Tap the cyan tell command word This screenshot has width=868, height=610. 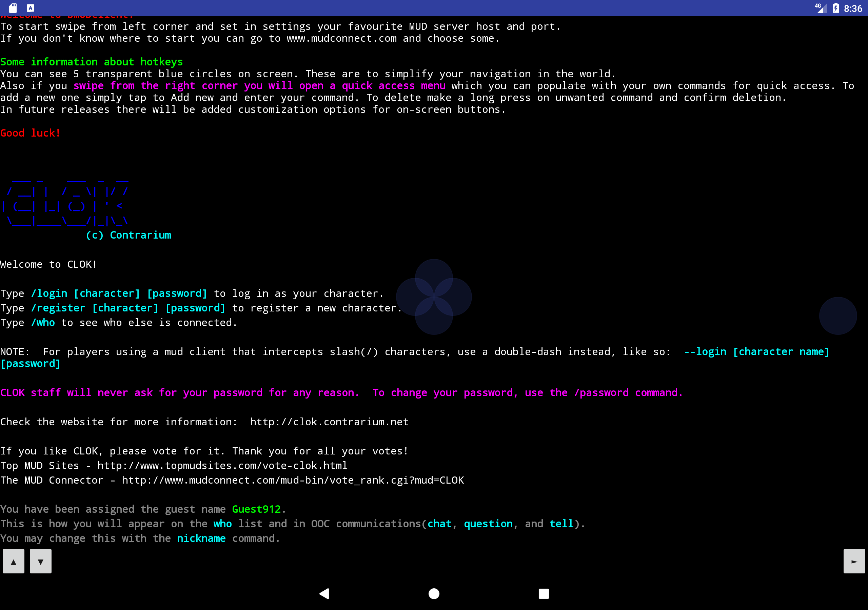[561, 524]
